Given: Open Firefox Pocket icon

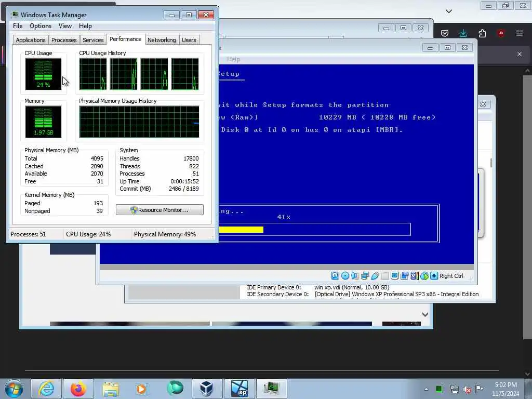Looking at the screenshot, I should 445,33.
